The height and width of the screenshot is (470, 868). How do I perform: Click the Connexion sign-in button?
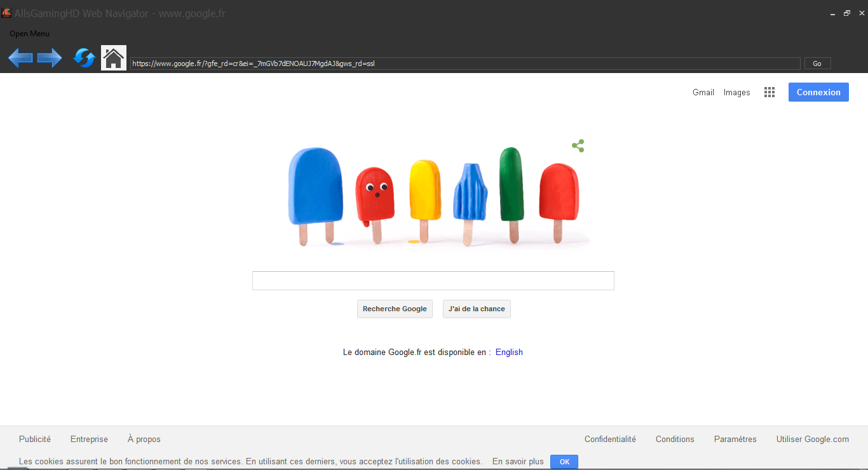[x=818, y=92]
